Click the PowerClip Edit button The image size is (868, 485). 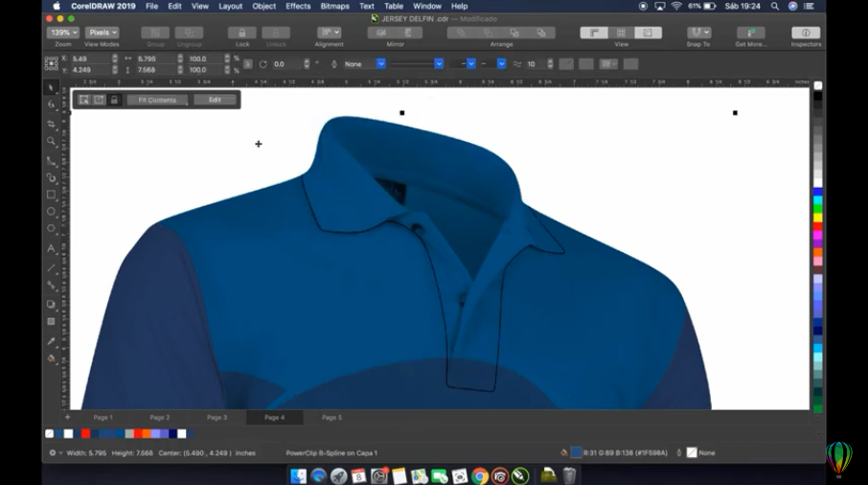pos(215,100)
